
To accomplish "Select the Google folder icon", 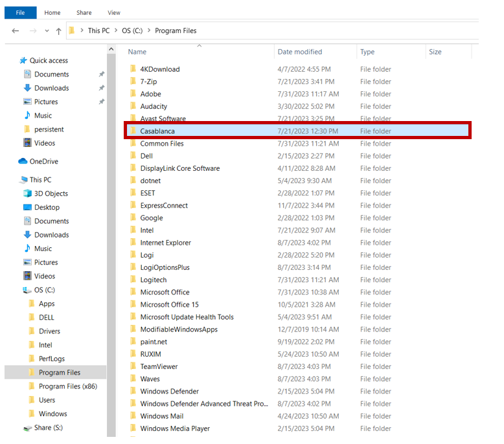I will tap(133, 217).
